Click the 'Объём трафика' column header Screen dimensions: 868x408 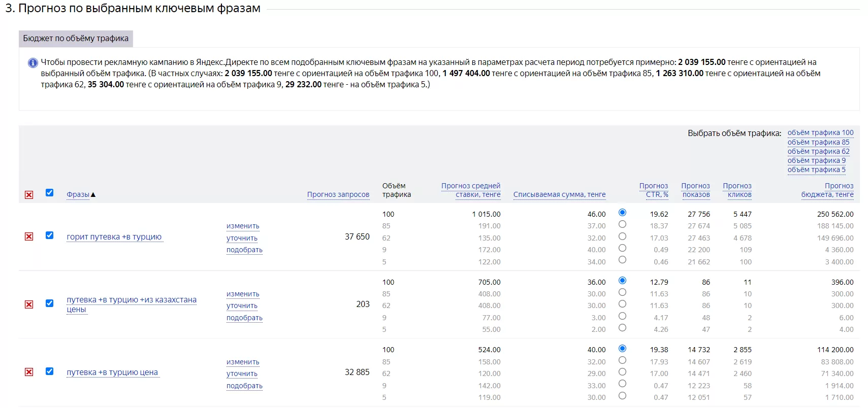pos(397,190)
